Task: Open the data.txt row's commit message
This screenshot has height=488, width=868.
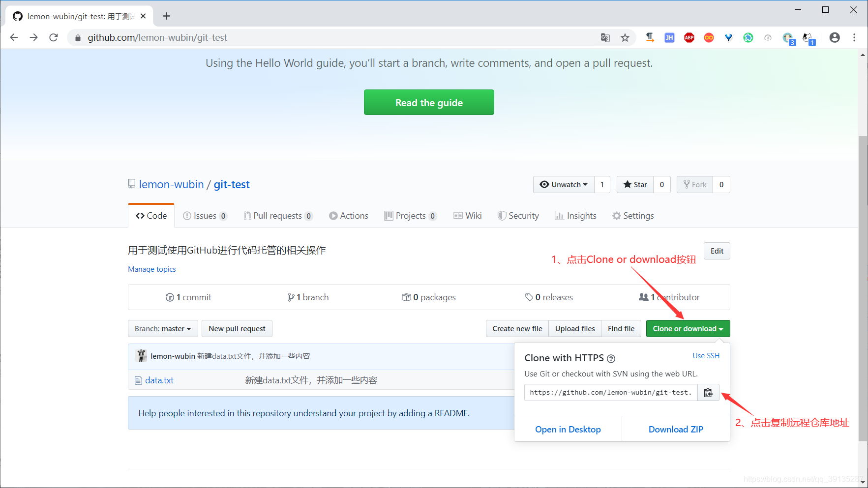Action: (x=311, y=380)
